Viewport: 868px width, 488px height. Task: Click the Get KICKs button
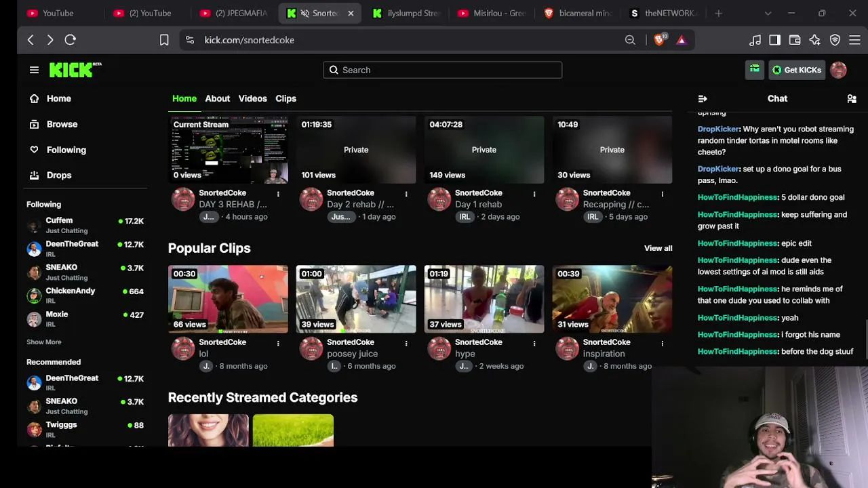[x=797, y=70]
